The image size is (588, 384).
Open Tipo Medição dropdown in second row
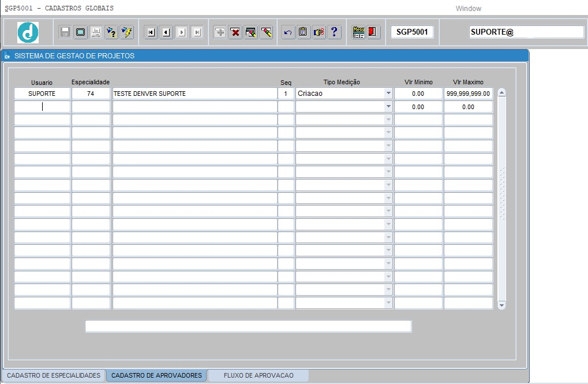tap(388, 107)
